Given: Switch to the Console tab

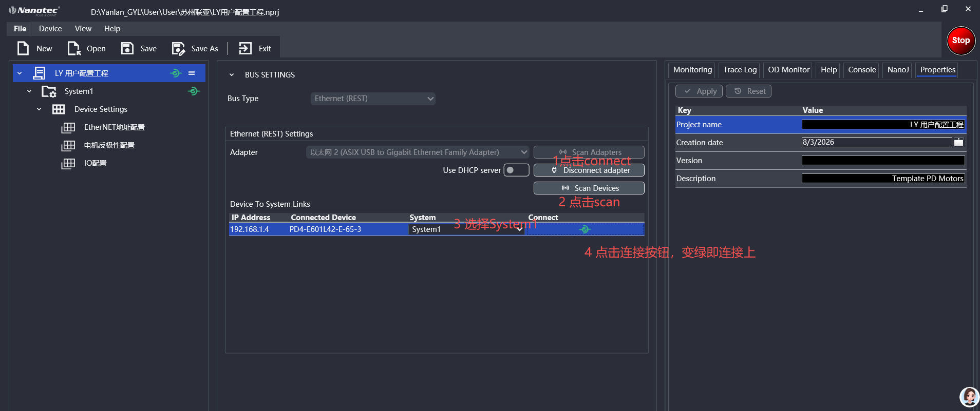Looking at the screenshot, I should pyautogui.click(x=862, y=70).
